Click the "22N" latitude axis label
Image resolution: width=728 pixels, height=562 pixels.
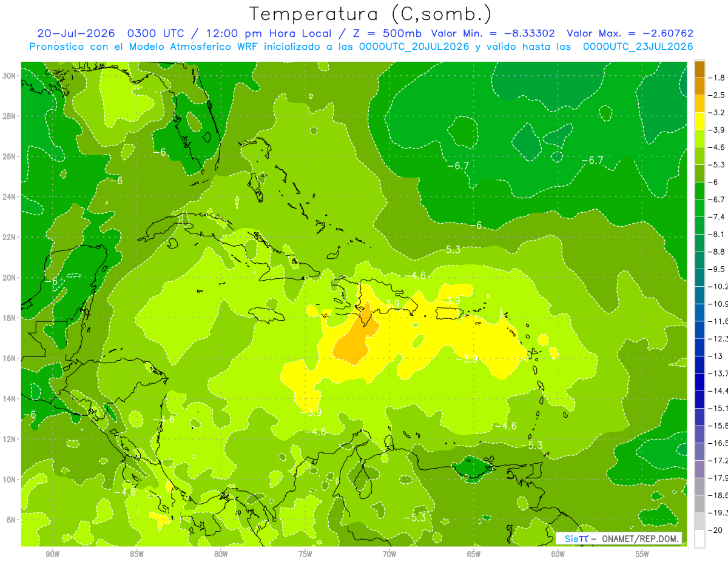click(9, 237)
